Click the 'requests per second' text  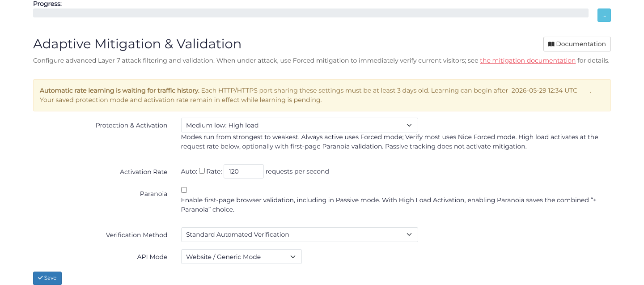[x=297, y=172]
